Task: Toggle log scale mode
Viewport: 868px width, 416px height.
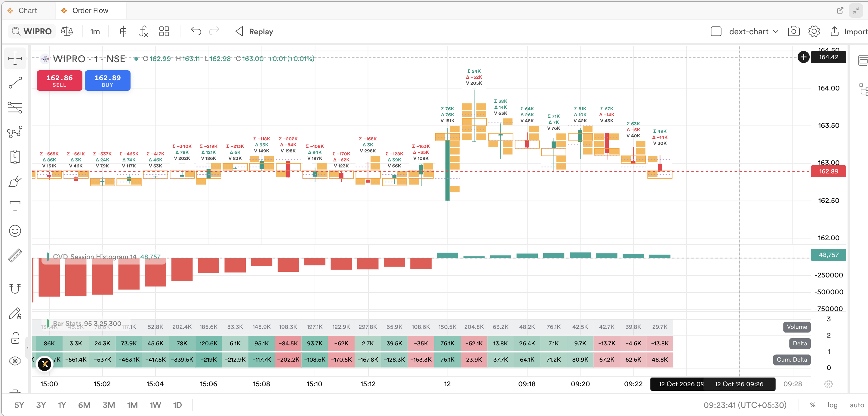Action: pyautogui.click(x=832, y=405)
